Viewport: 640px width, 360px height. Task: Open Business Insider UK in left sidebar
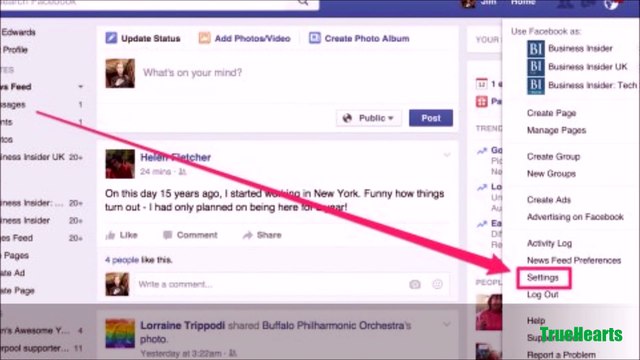pos(33,157)
